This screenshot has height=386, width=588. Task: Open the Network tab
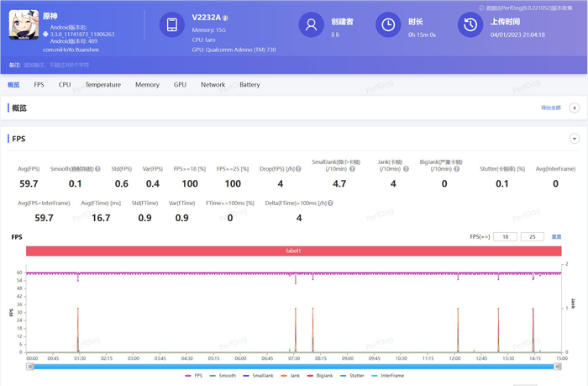[x=213, y=85]
